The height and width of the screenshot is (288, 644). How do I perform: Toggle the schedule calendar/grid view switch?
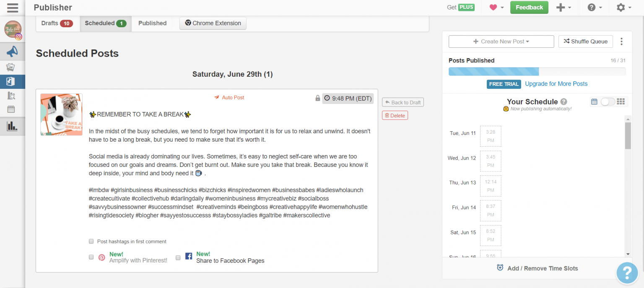click(x=608, y=102)
